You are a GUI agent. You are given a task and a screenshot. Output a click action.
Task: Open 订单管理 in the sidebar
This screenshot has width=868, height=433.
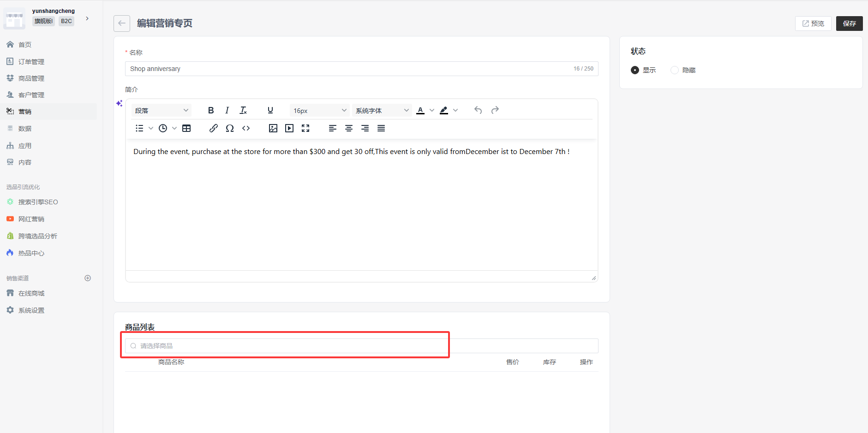[x=31, y=62]
